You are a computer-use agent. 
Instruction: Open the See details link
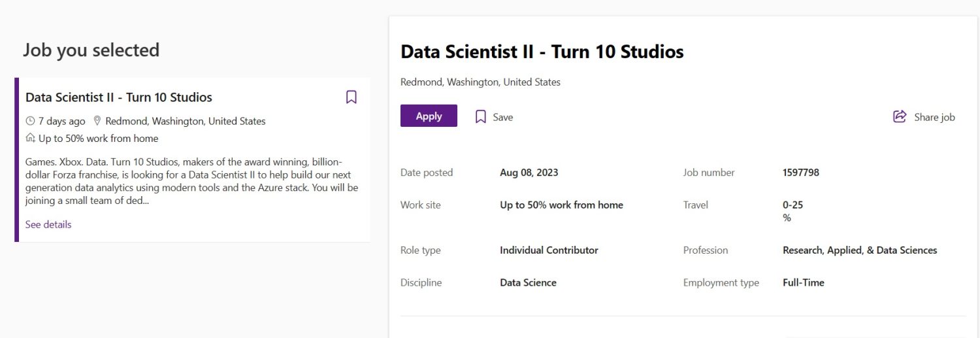click(48, 224)
